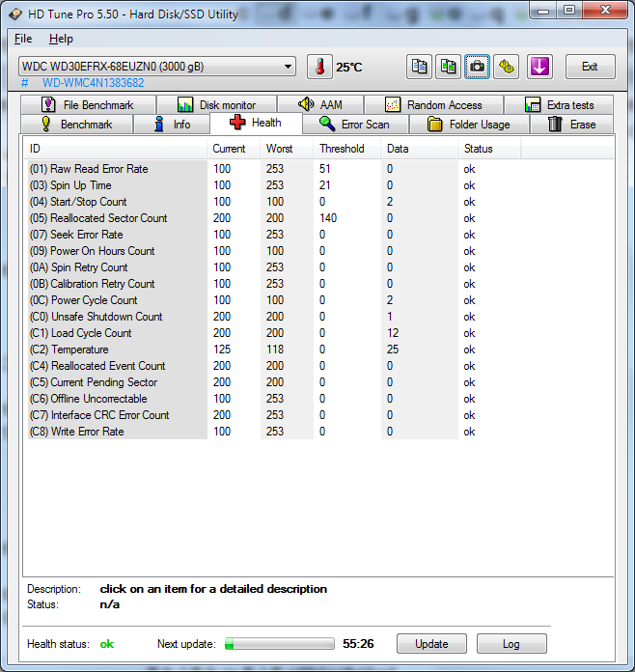Click threshold value 140 for Reallocated Sector
Screen dimensions: 635x672
point(328,218)
